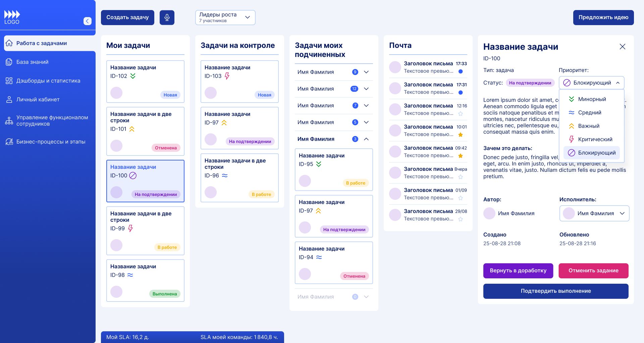Unstar the email received at 10:01
Viewport: 644px width, 343px height.
tap(461, 135)
